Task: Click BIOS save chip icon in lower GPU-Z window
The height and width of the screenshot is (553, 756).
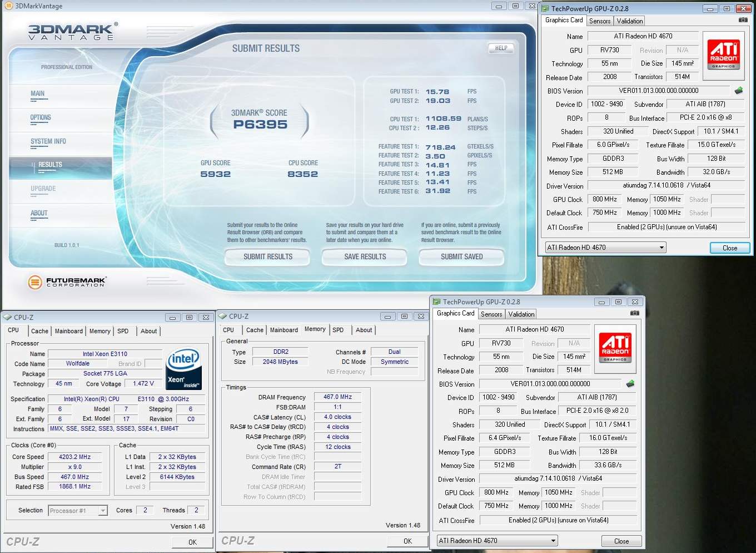Action: click(x=630, y=383)
